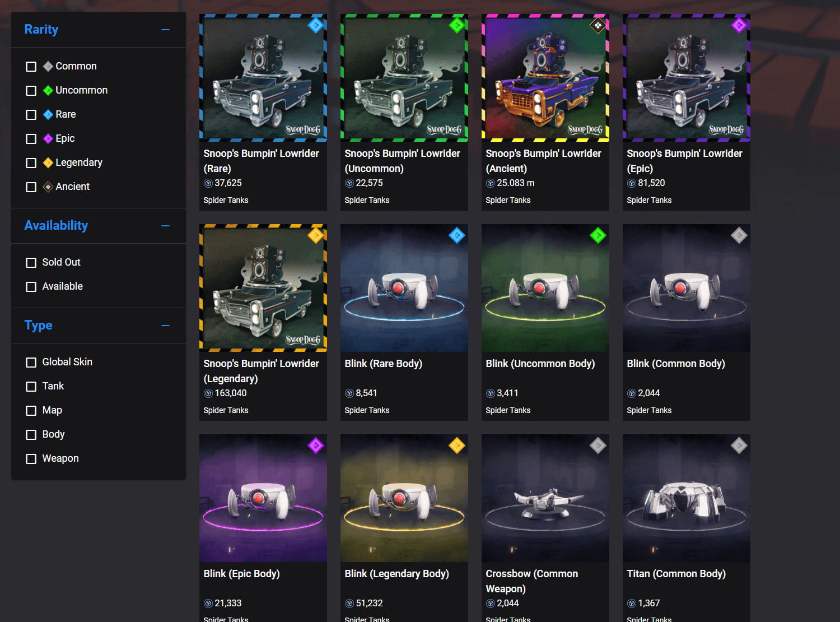
Task: Click Ancient rarity badge on the Ancient Lowrider card
Action: [598, 25]
